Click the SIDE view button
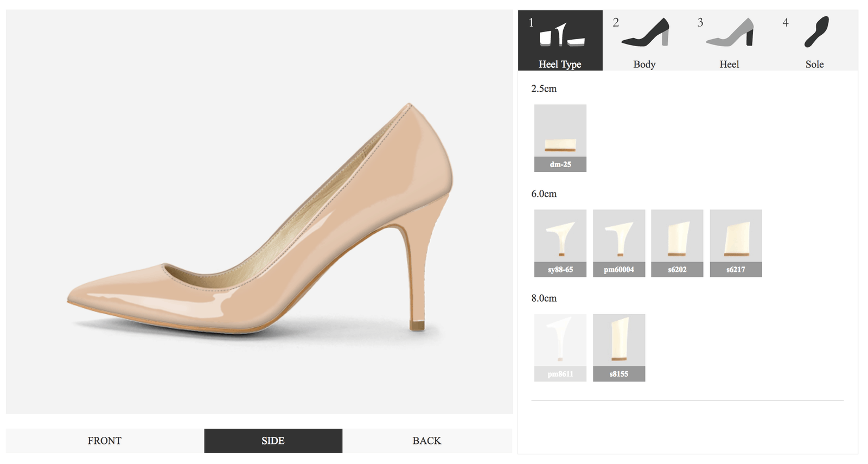Viewport: 868px width, 464px height. 273,441
